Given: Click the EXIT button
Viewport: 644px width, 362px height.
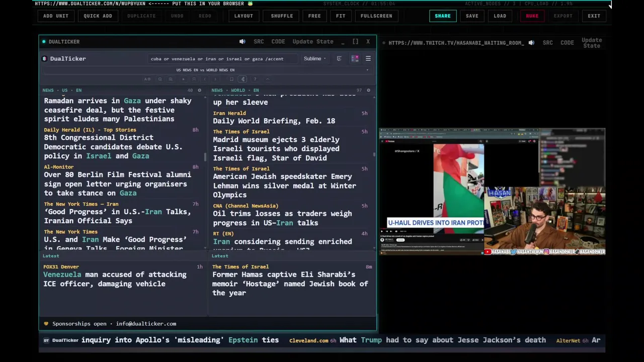Looking at the screenshot, I should (594, 16).
